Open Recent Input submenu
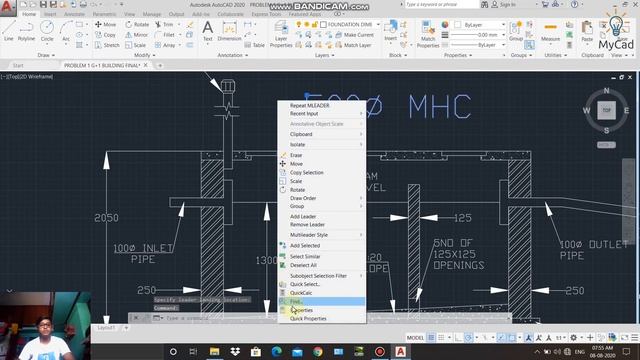Screen dimensions: 640x360 click(322, 113)
